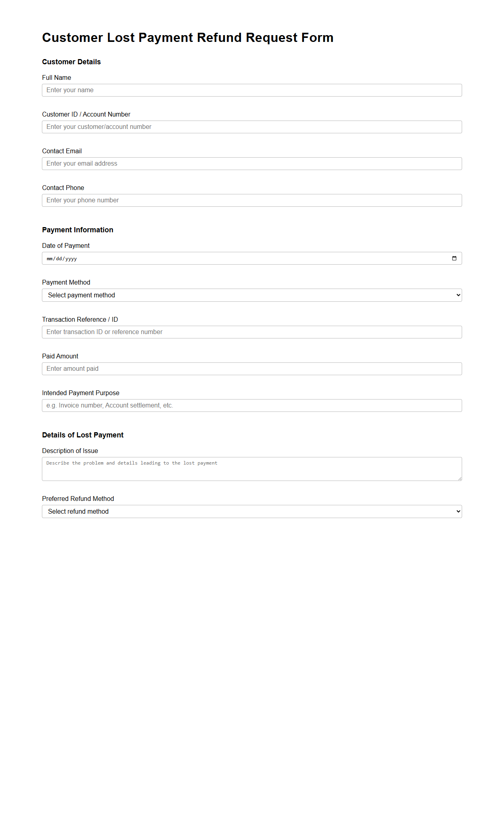504x817 pixels.
Task: Click the "Full Name" field label
Action: click(57, 78)
